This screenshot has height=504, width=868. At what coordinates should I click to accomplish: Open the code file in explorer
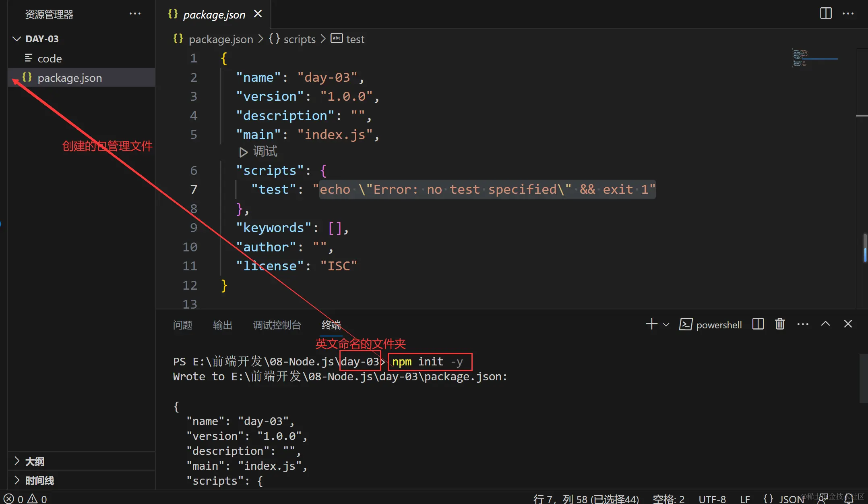point(50,59)
